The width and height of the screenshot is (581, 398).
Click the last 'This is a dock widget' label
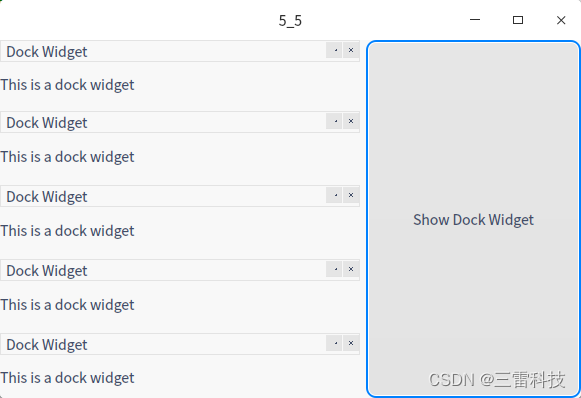point(67,378)
